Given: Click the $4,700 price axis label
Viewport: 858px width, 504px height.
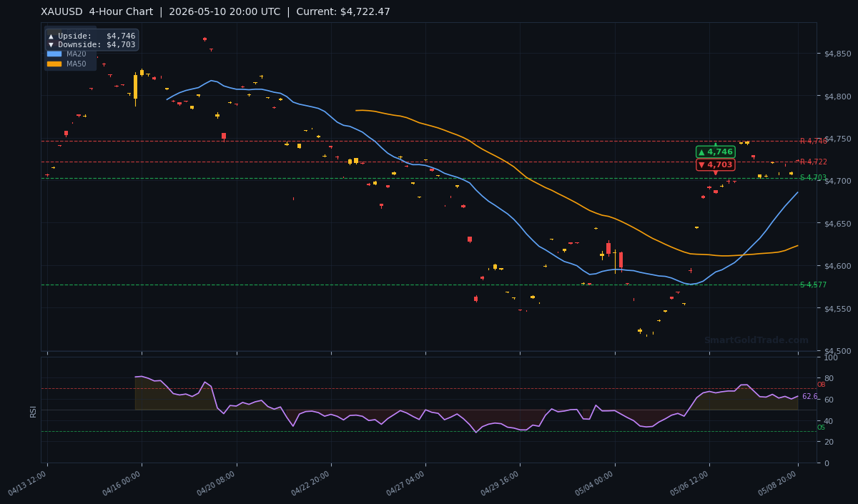Looking at the screenshot, I should pos(837,181).
